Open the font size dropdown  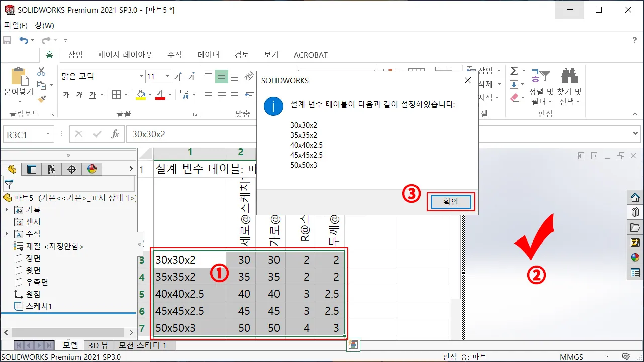point(167,77)
